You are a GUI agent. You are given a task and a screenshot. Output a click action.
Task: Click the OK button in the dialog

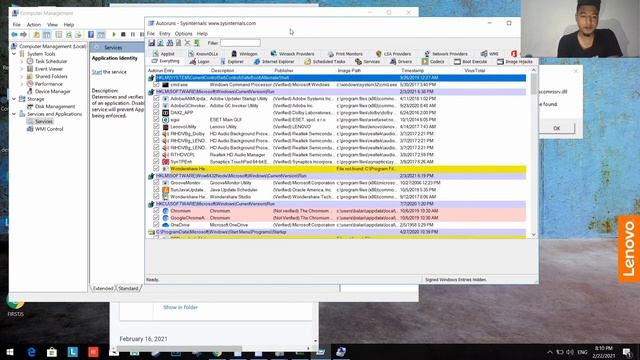[557, 128]
